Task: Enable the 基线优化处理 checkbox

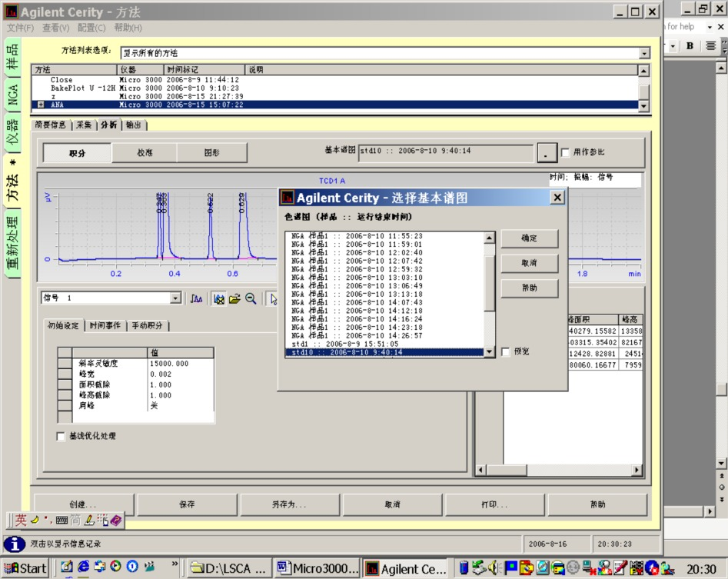Action: pyautogui.click(x=61, y=437)
